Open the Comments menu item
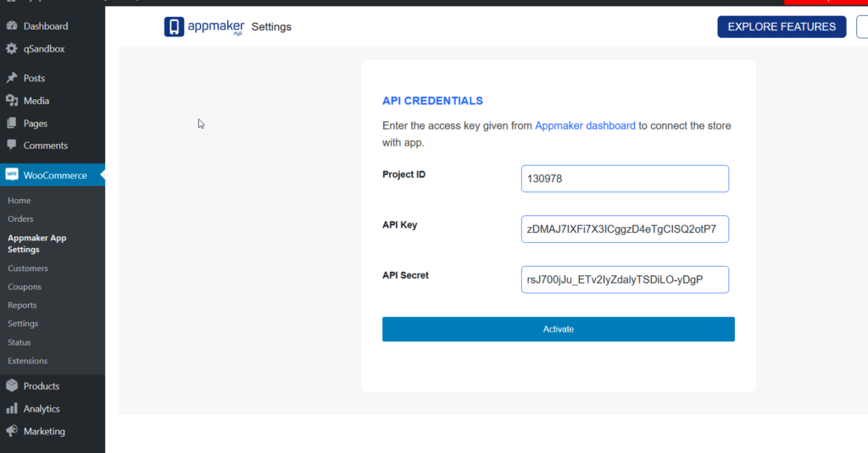Screen dimensions: 868x453 [46, 146]
